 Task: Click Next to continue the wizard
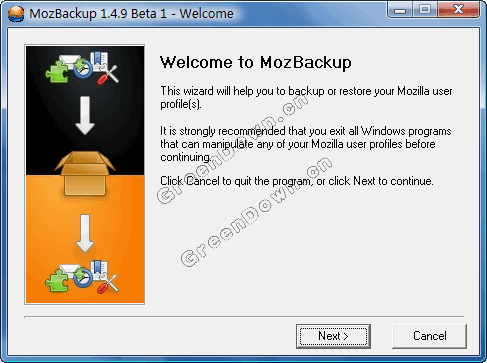(x=333, y=336)
